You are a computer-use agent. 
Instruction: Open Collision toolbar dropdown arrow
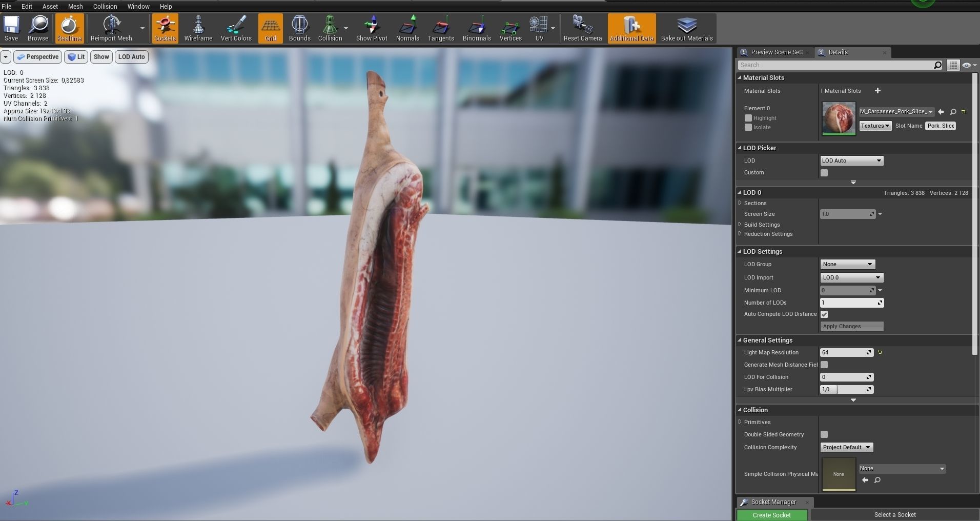pyautogui.click(x=346, y=28)
